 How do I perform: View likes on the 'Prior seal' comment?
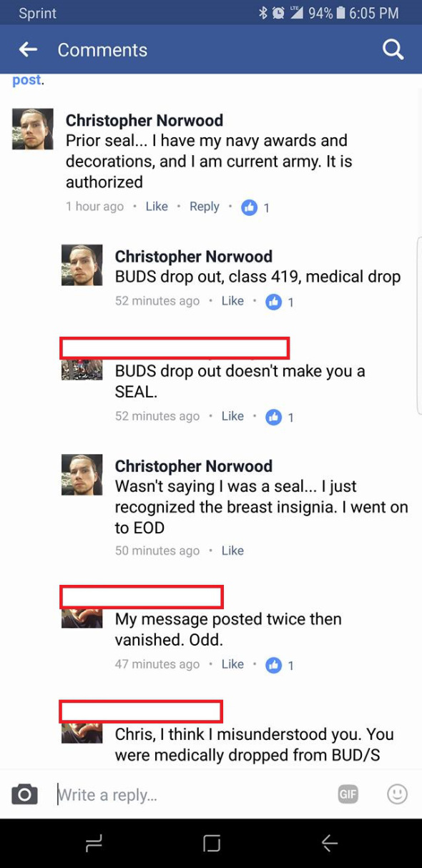click(255, 207)
